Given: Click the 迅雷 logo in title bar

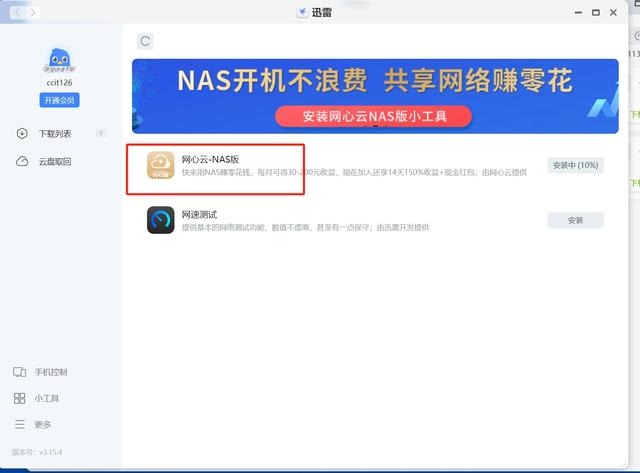Looking at the screenshot, I should [x=302, y=13].
